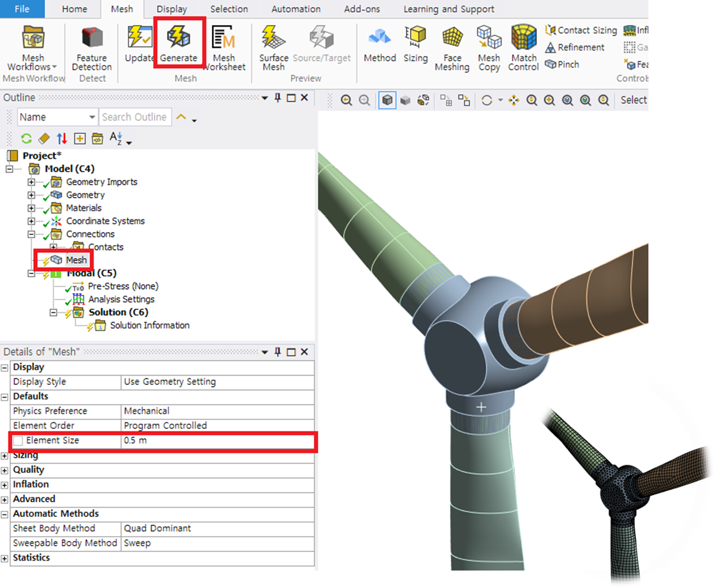Select Analysis Settings in the outline tree

point(121,299)
